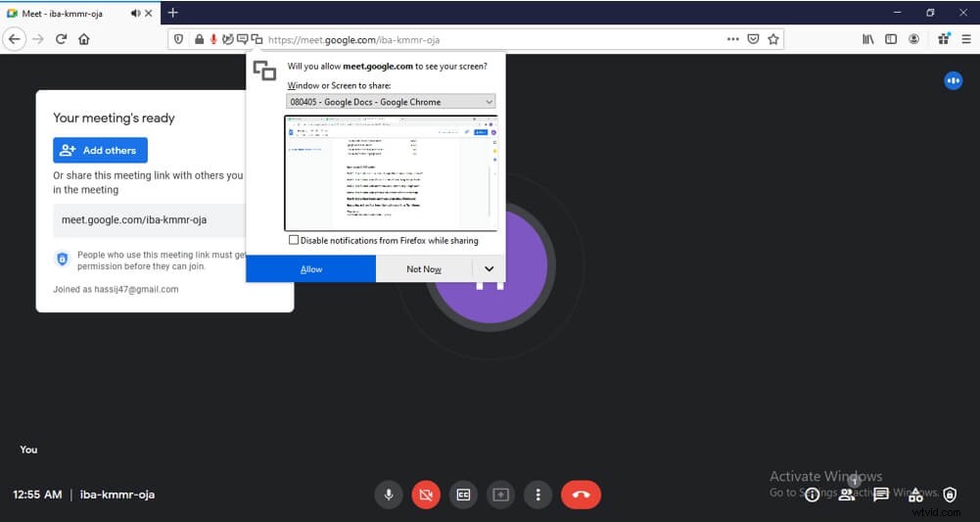
Task: Click the Add others button
Action: (x=100, y=150)
